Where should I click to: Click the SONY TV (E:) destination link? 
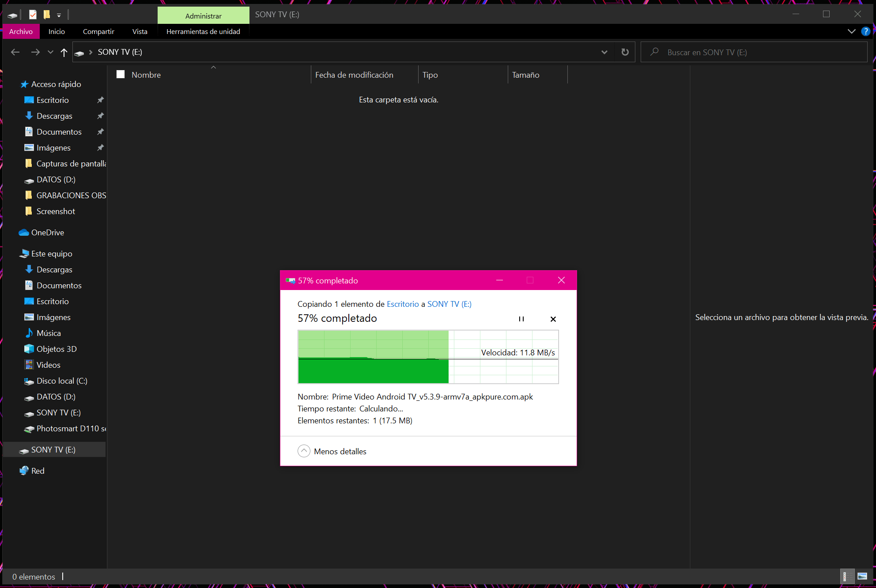pos(449,304)
